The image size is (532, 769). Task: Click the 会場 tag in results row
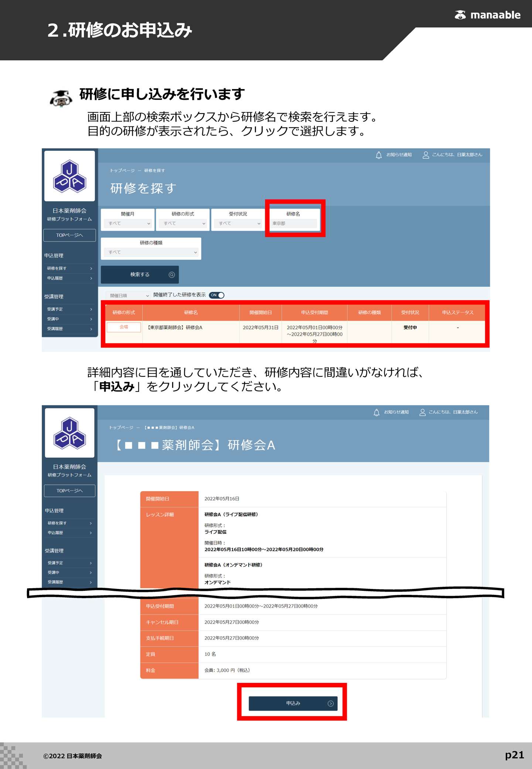pyautogui.click(x=124, y=327)
